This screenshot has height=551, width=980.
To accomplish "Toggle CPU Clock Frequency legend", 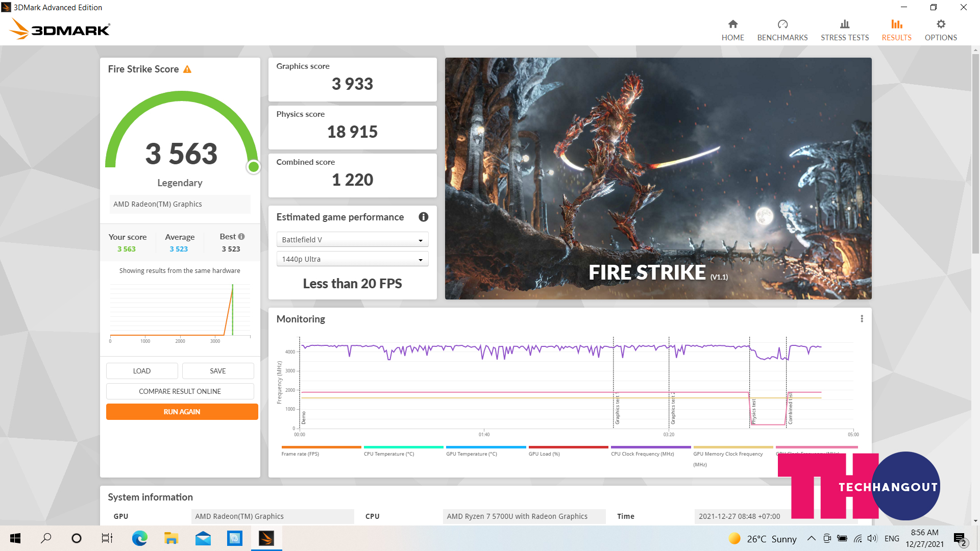I will (x=650, y=451).
